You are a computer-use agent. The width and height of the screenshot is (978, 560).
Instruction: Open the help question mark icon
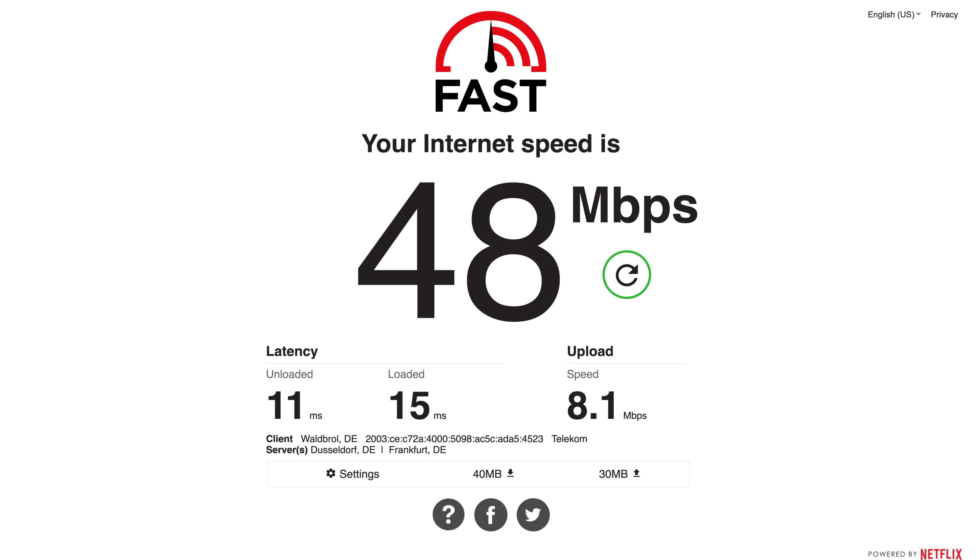click(x=449, y=515)
